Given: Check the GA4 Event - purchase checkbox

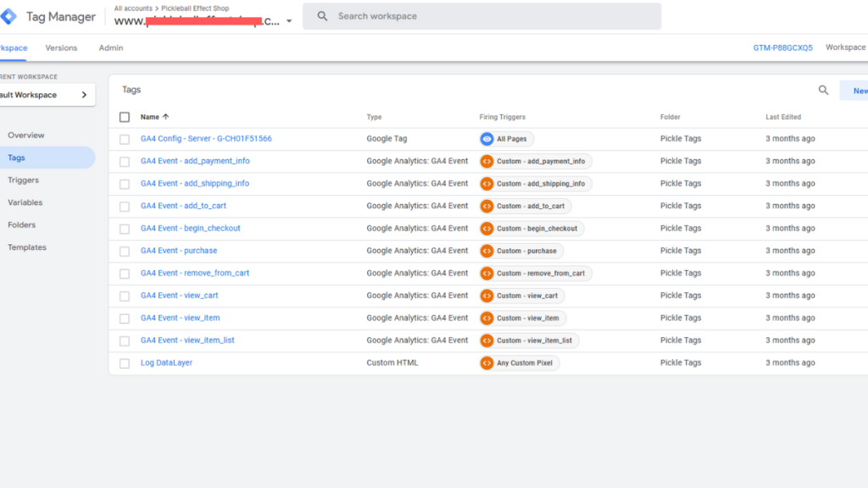Looking at the screenshot, I should point(125,251).
